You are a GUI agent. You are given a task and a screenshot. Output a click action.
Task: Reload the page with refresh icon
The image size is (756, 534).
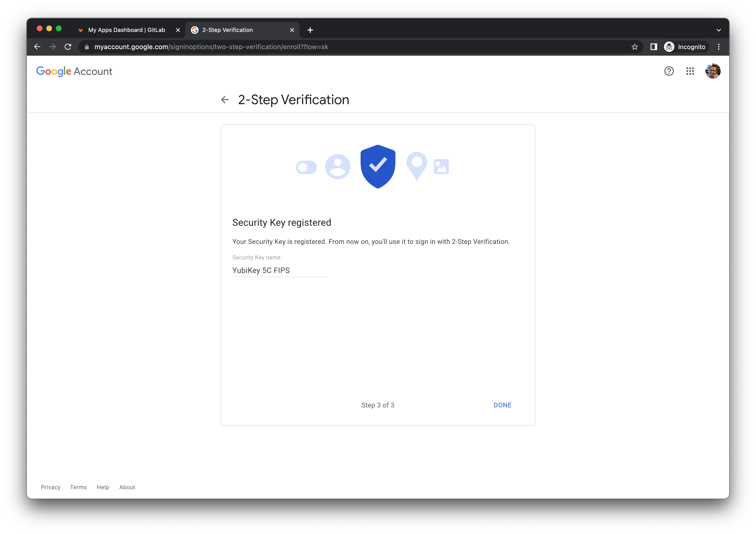coord(68,47)
